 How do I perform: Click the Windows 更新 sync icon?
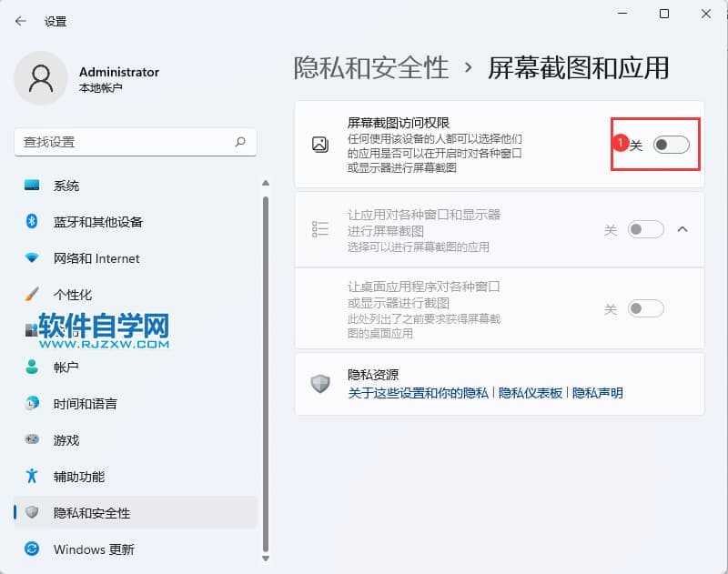tap(33, 549)
